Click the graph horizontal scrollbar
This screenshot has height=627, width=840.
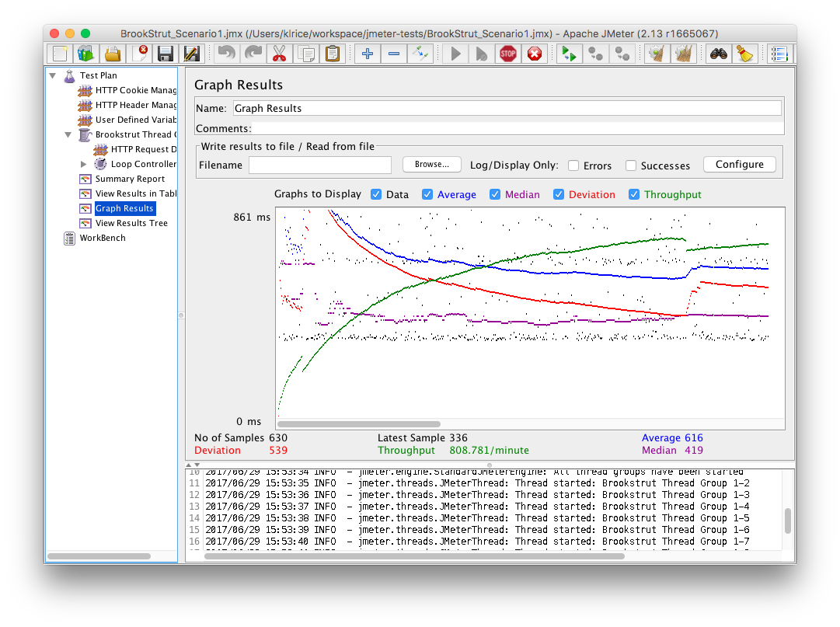[x=359, y=424]
